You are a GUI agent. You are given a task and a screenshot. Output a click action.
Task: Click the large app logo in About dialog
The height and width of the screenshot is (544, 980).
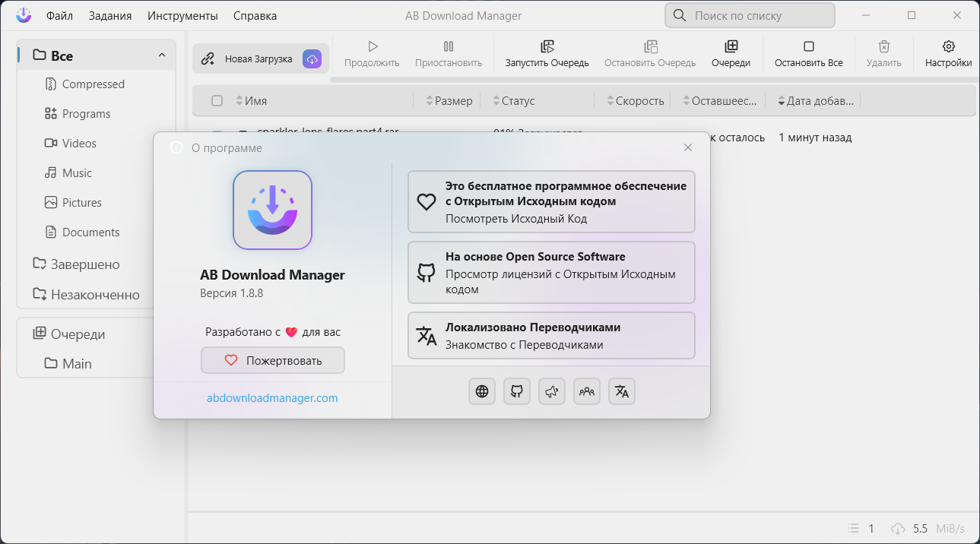[x=273, y=210]
